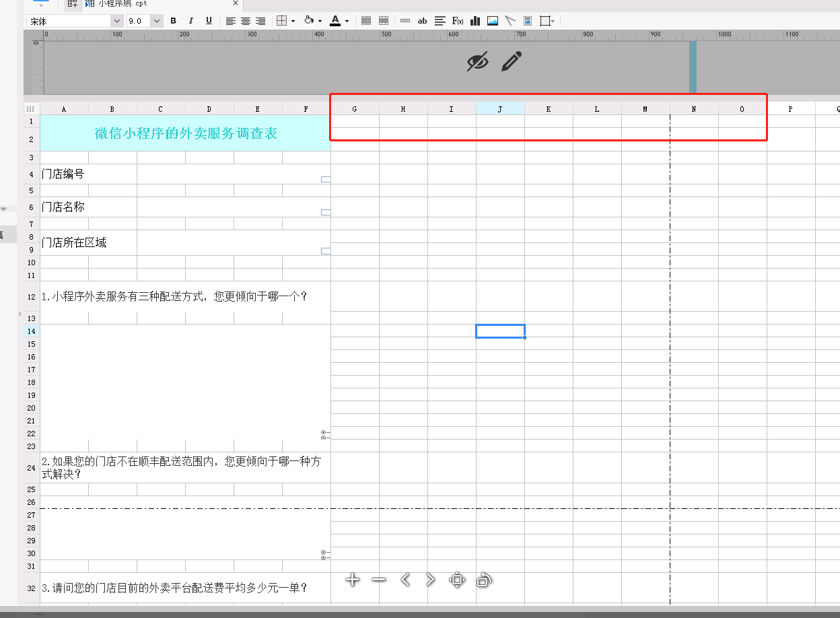Toggle italic formatting
The width and height of the screenshot is (840, 618).
point(191,21)
